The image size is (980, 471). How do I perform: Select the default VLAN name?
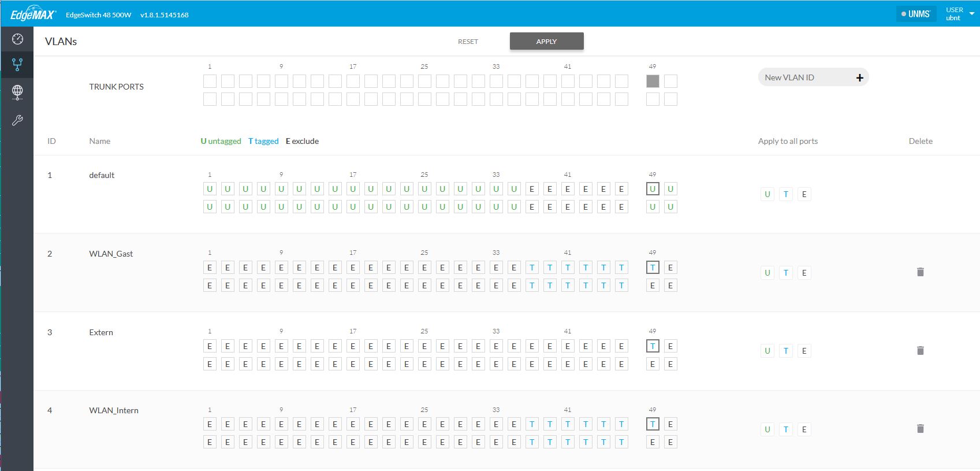pyautogui.click(x=102, y=175)
